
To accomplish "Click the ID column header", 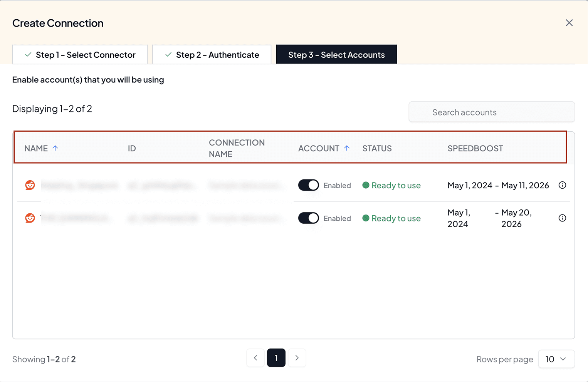I will 132,148.
